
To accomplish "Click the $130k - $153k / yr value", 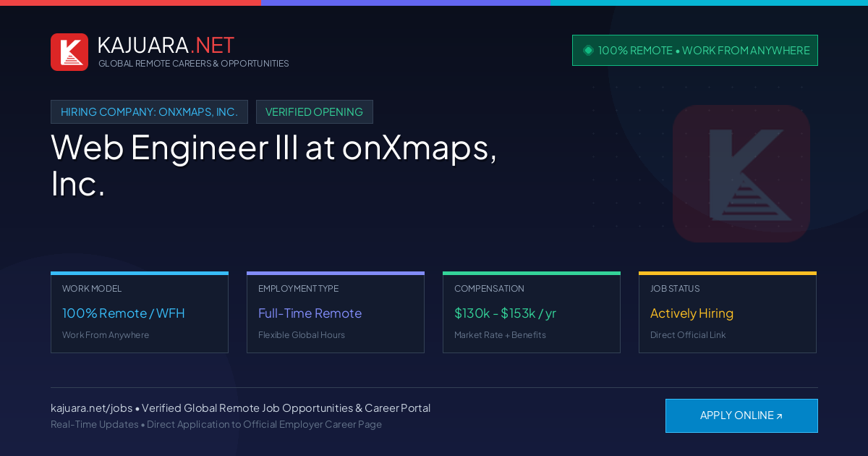I will point(505,313).
